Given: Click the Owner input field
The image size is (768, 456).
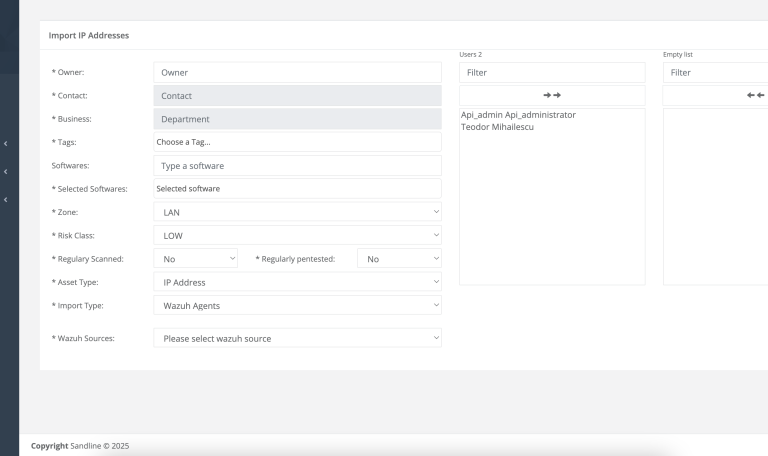Looking at the screenshot, I should tap(297, 72).
